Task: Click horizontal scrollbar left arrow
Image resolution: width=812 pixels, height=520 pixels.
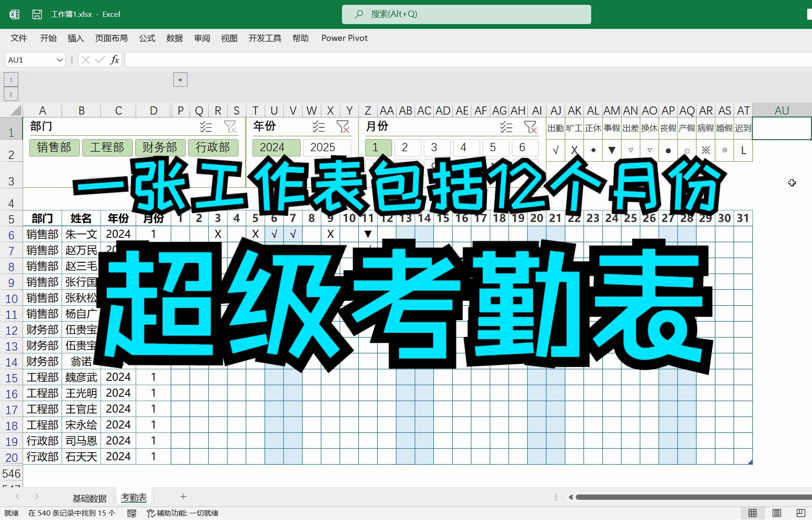Action: 571,497
